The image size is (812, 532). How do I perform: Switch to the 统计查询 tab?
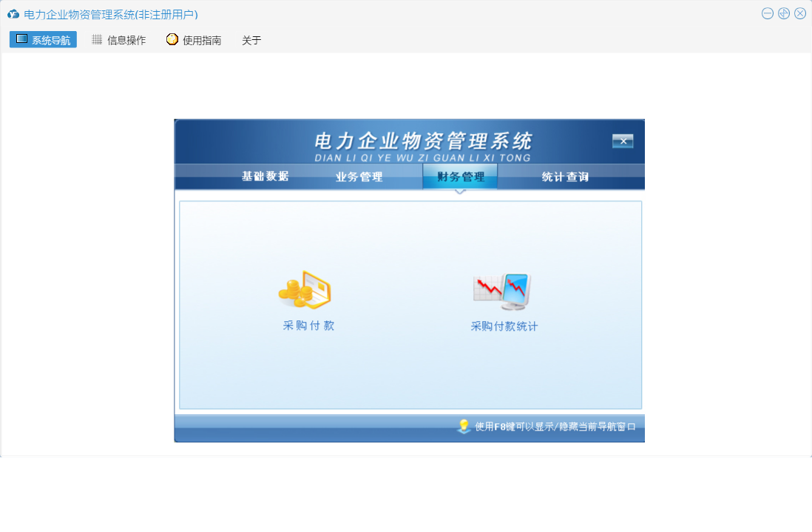click(x=565, y=177)
